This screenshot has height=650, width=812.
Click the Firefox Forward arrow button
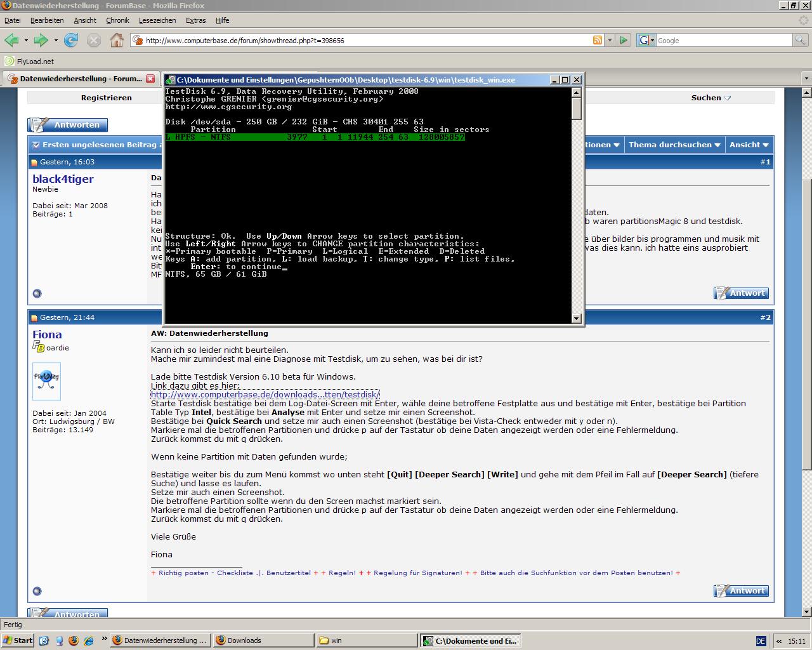(x=41, y=40)
